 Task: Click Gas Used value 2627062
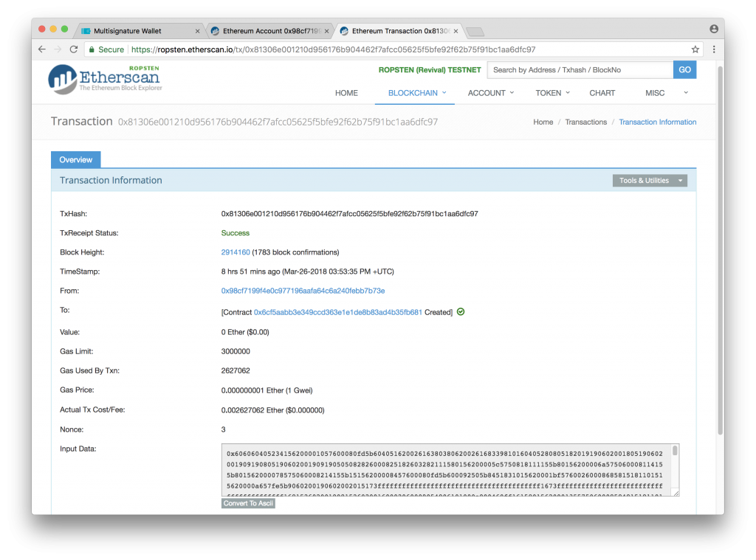236,370
